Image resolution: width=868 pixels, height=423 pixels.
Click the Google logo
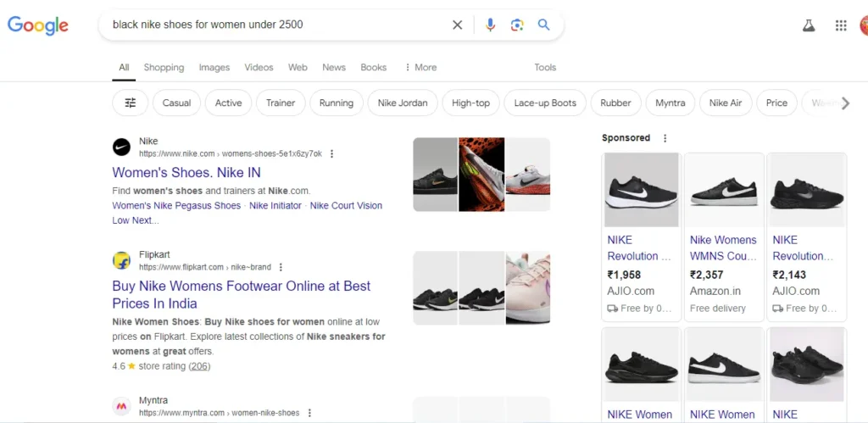(x=37, y=25)
